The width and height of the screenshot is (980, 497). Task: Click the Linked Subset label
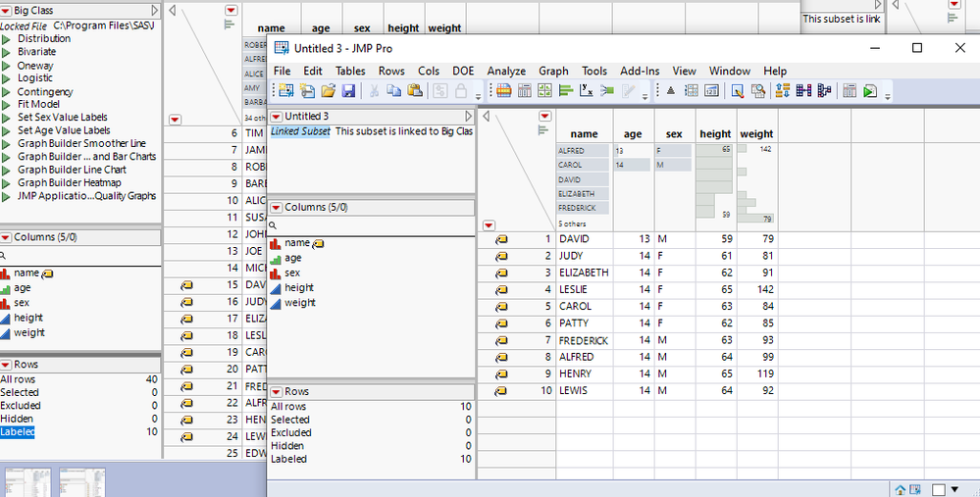pyautogui.click(x=300, y=131)
